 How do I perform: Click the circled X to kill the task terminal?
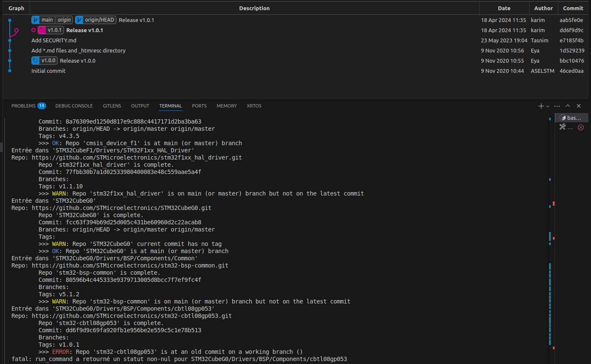(x=581, y=127)
